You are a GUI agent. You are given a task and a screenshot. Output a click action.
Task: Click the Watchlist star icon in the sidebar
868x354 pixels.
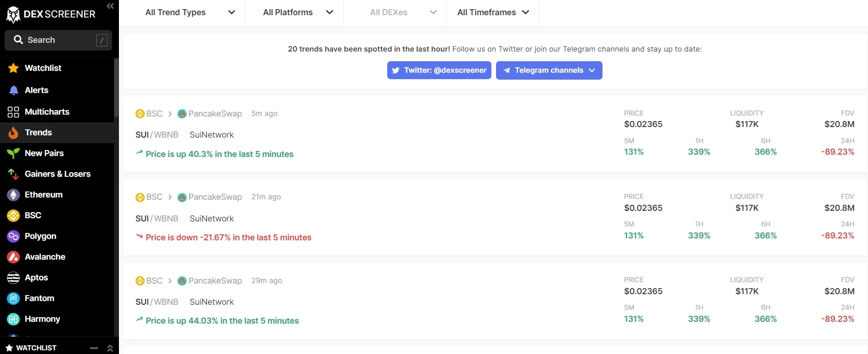click(x=13, y=68)
